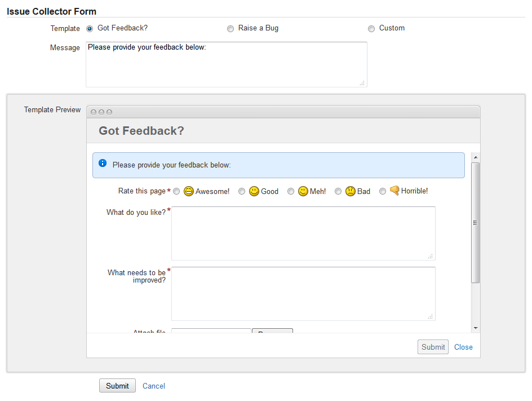Click the preview vertical scrollbar thumb
The width and height of the screenshot is (532, 401).
point(476,222)
